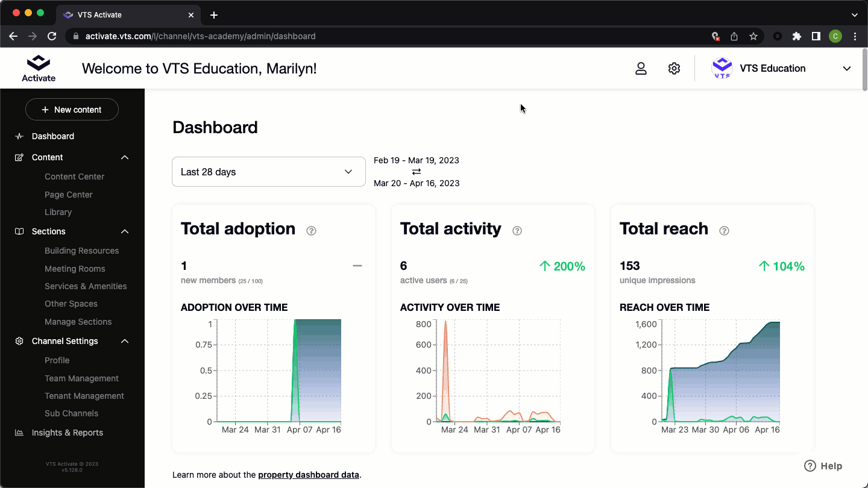Open Insights & Reports
This screenshot has width=868, height=488.
click(68, 433)
